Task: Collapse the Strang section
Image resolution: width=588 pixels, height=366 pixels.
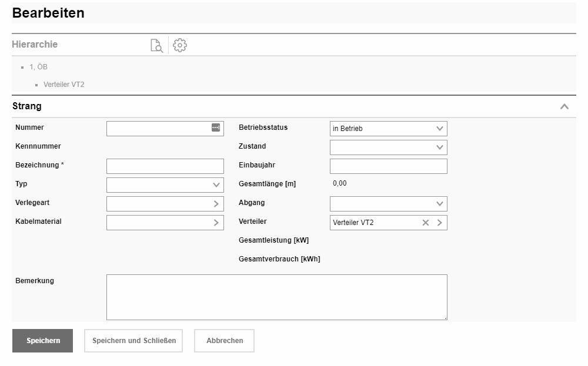Action: [564, 107]
